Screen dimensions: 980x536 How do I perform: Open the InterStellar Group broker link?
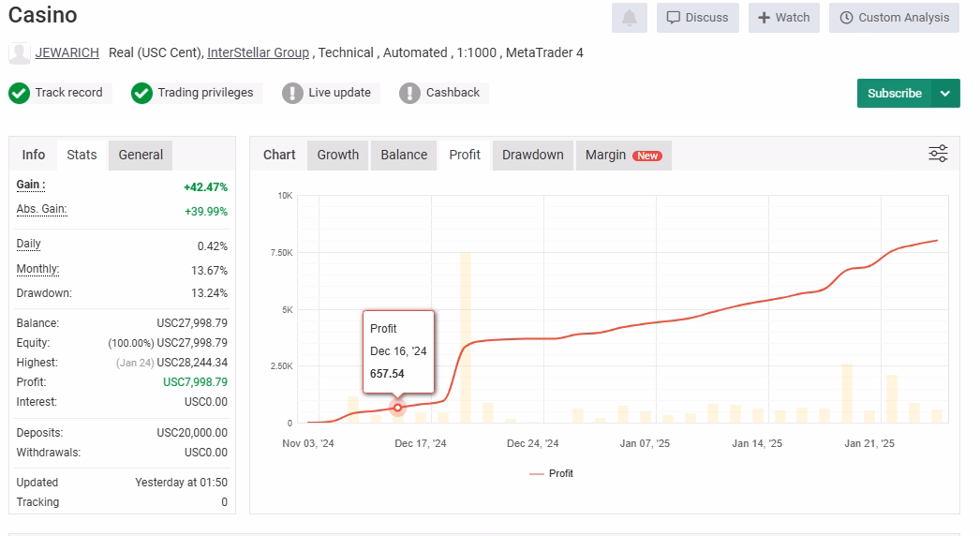[258, 52]
